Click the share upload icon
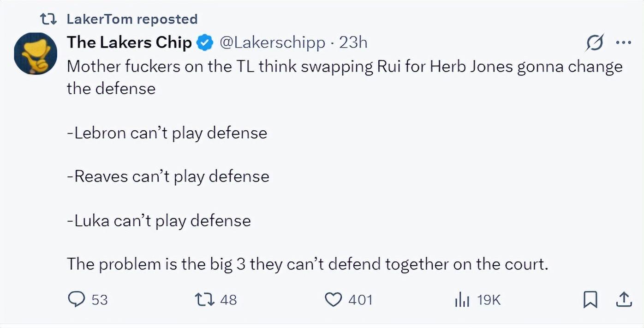 pos(624,300)
